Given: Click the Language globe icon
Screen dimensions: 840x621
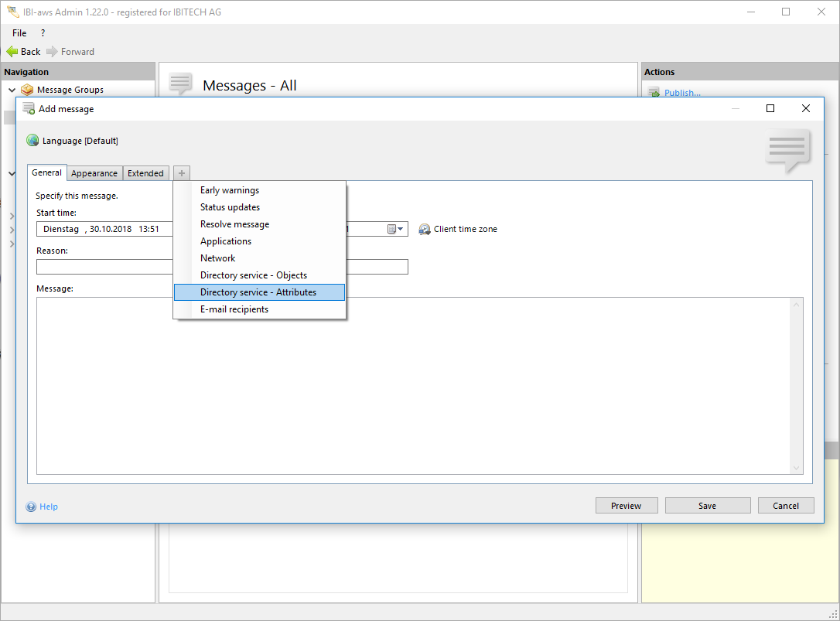Looking at the screenshot, I should [32, 141].
